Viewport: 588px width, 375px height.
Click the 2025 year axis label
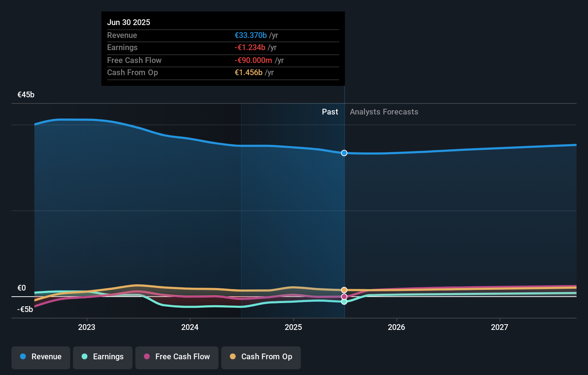tap(293, 327)
